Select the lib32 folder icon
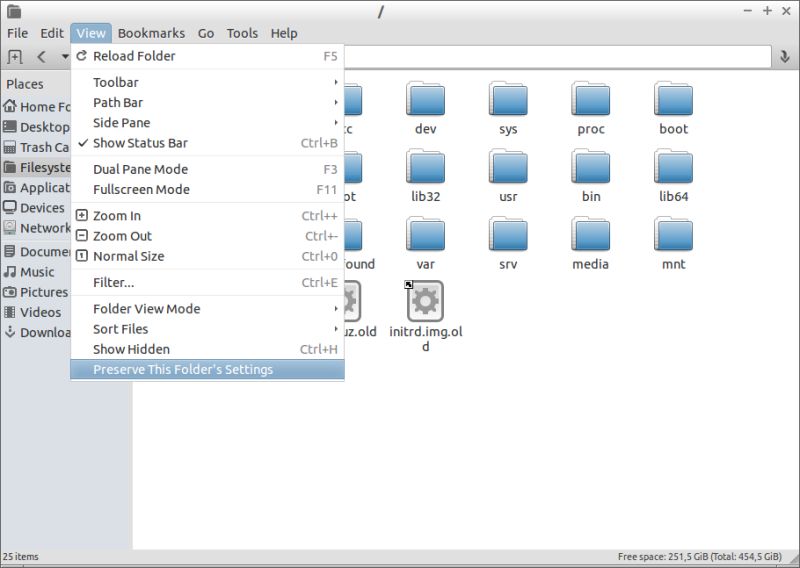 (x=426, y=166)
